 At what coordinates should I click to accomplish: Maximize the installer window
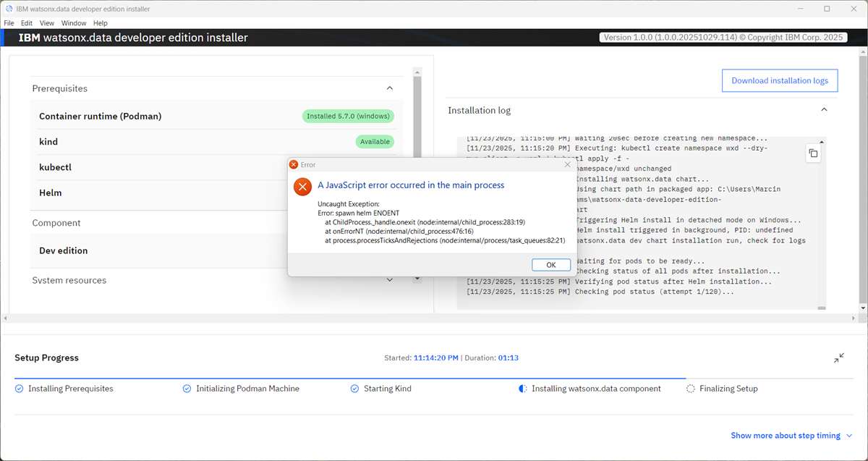point(827,9)
